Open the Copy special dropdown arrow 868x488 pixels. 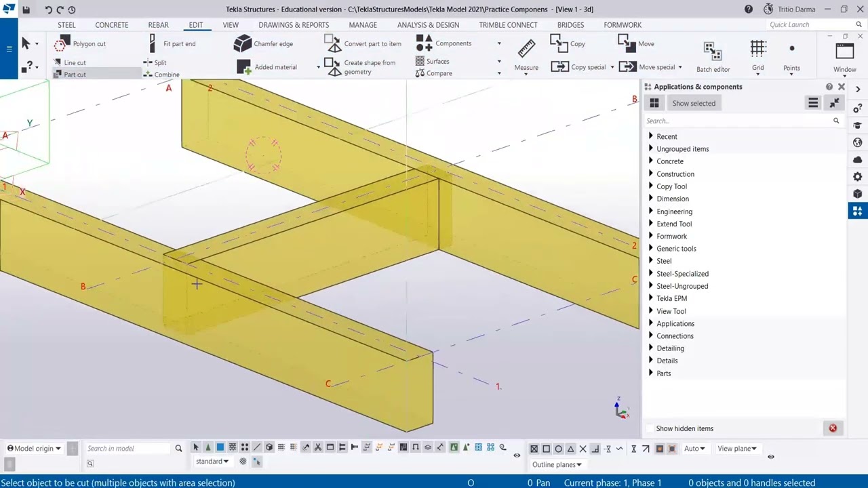pos(612,67)
